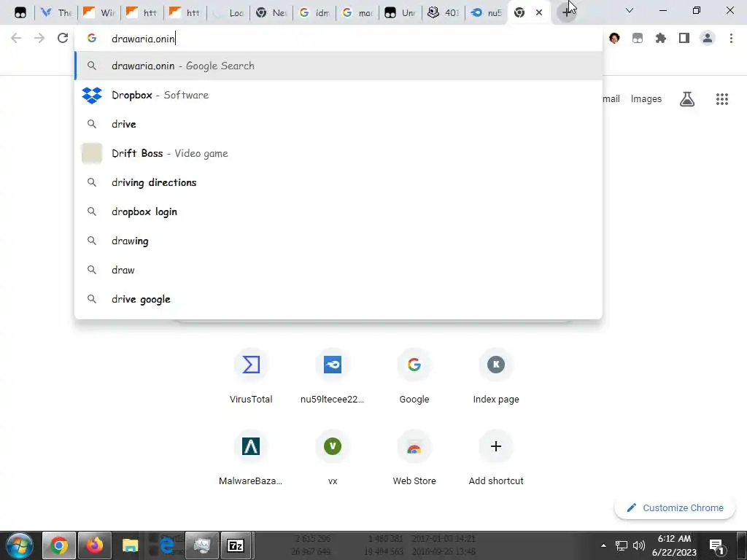Viewport: 747px width, 560px height.
Task: Open Chrome from the taskbar
Action: point(59,545)
